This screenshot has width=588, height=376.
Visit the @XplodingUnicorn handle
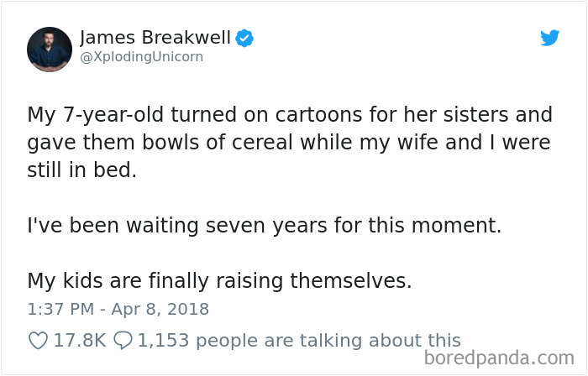point(141,57)
